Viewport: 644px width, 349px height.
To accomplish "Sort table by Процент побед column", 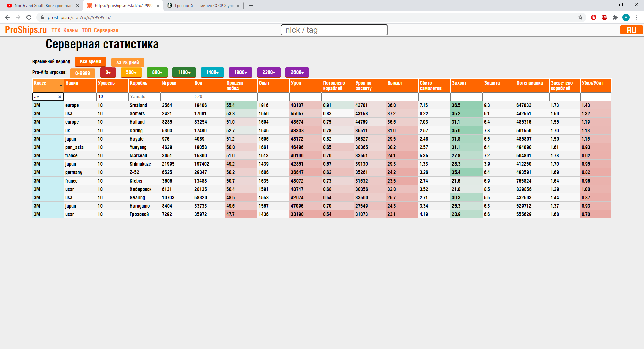I will click(240, 85).
